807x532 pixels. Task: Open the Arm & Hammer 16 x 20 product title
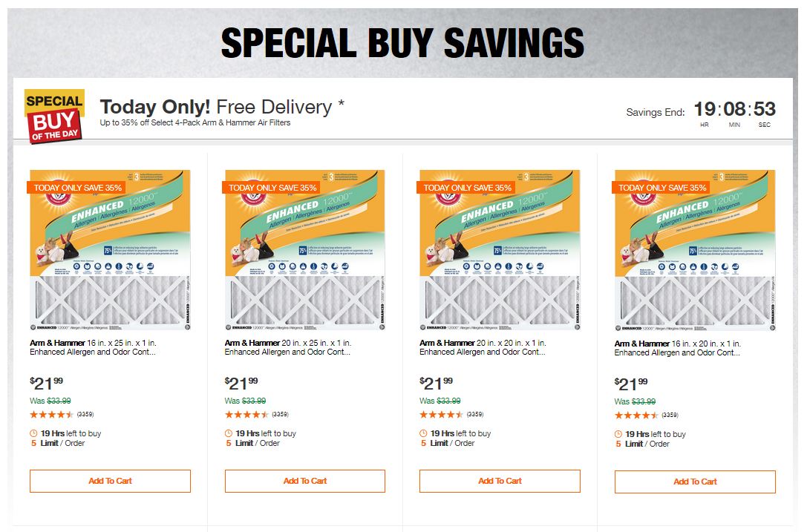tap(677, 348)
